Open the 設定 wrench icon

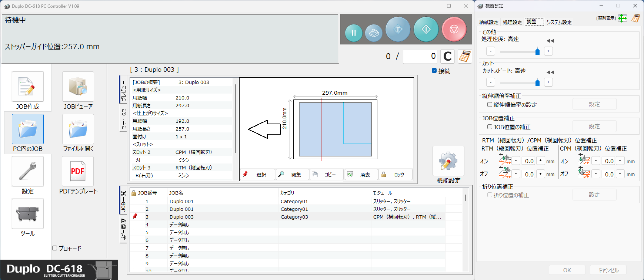28,171
